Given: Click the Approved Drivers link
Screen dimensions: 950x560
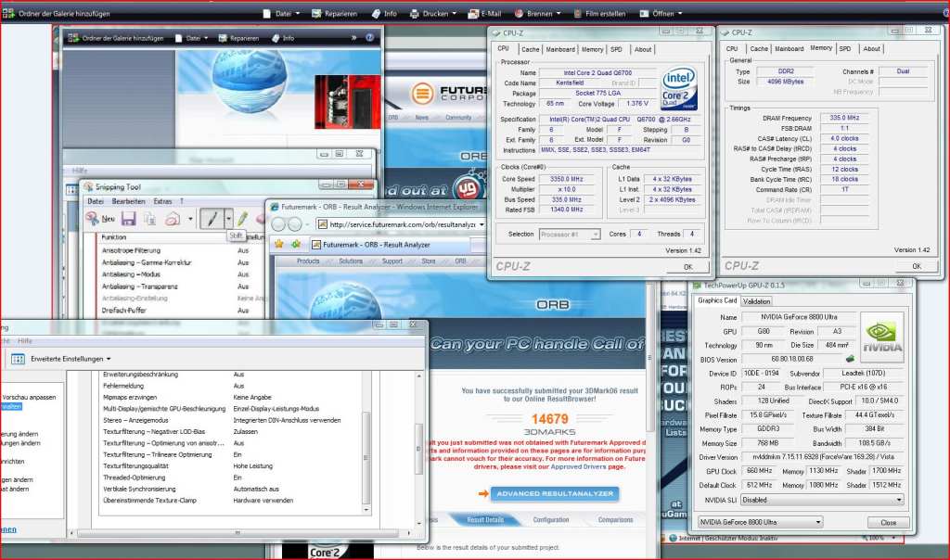Looking at the screenshot, I should point(579,466).
